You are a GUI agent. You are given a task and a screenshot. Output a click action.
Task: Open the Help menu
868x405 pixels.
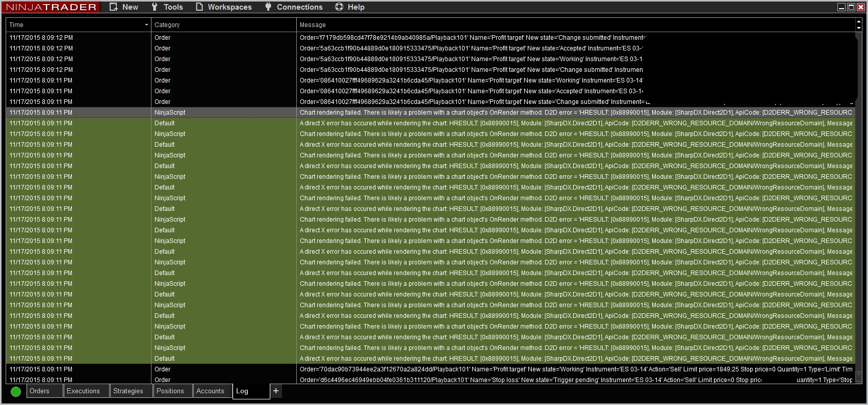coord(350,7)
